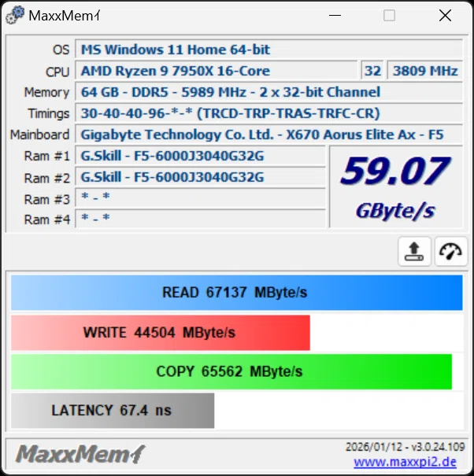Select the COPY 65562 MByte/s bar
Screen dimensions: 474x476
coord(231,371)
